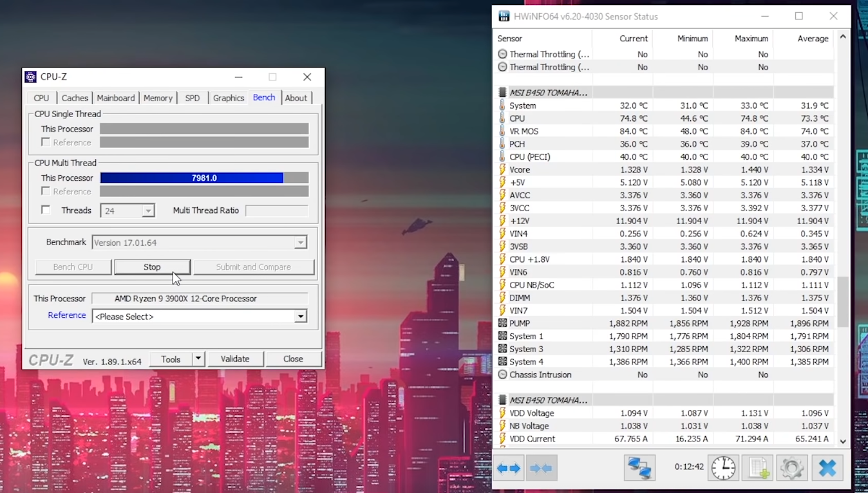The height and width of the screenshot is (493, 868).
Task: Click the thermometer icon beside VR MOS
Action: pos(502,131)
